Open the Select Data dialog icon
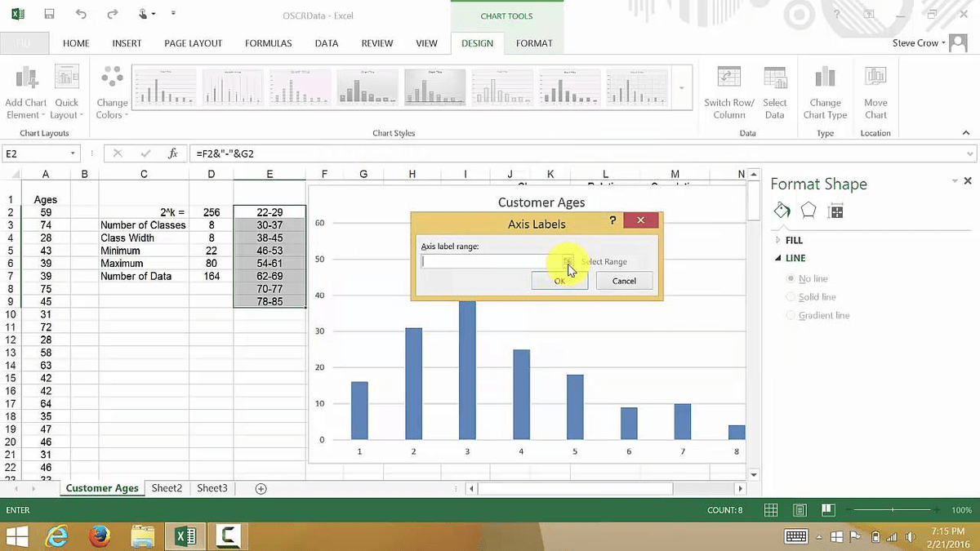Screen dimensions: 980x551 click(774, 78)
